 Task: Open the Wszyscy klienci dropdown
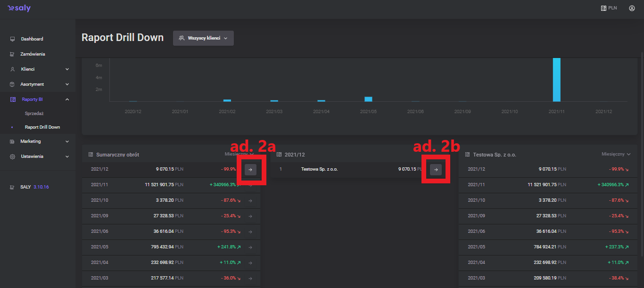[203, 38]
